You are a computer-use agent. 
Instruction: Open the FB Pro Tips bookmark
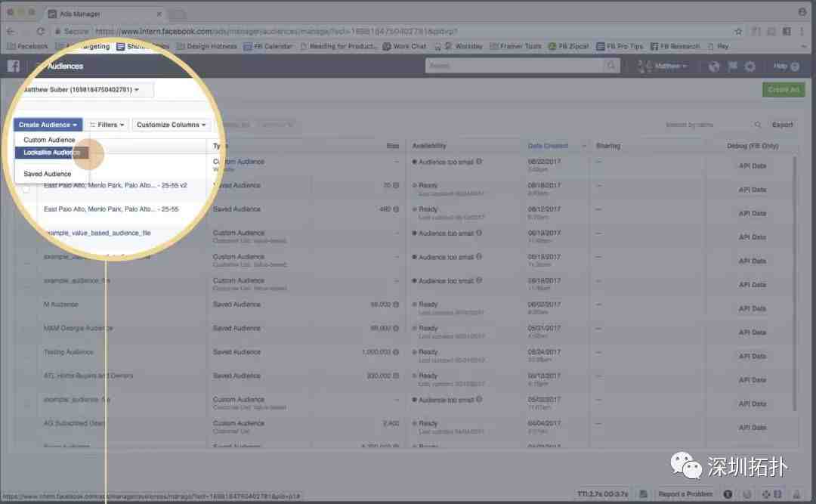pos(620,46)
